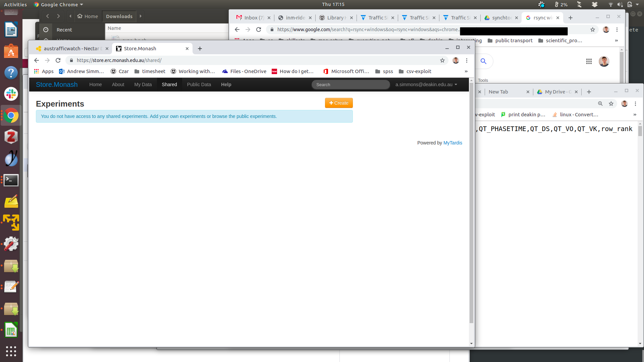Follow the MyTardis link
Viewport: 644px width, 362px height.
point(452,143)
